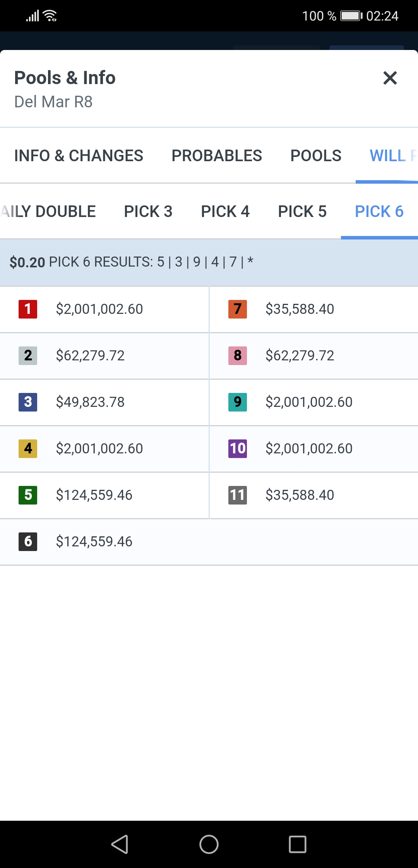418x868 pixels.
Task: Switch to the Info & Changes tab
Action: coord(79,156)
